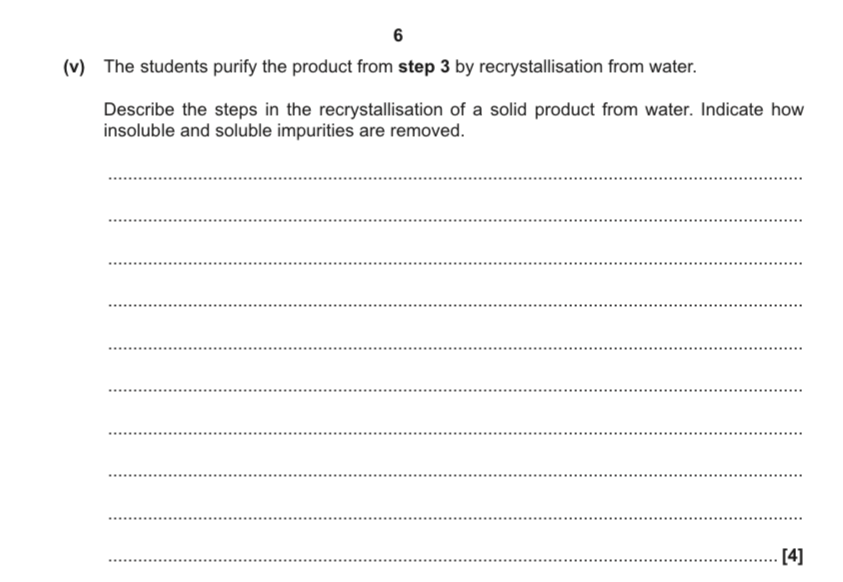
Task: Click the eighth dotted answer line
Action: 453,475
